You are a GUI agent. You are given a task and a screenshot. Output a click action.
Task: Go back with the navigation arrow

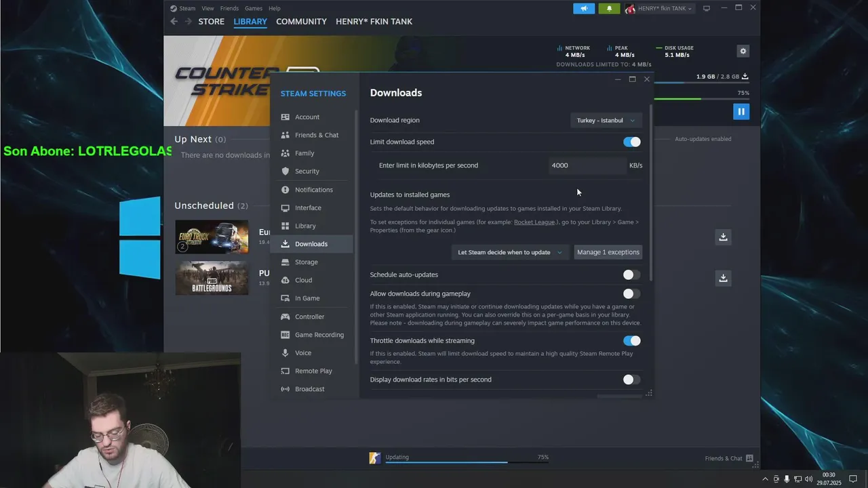coord(174,22)
